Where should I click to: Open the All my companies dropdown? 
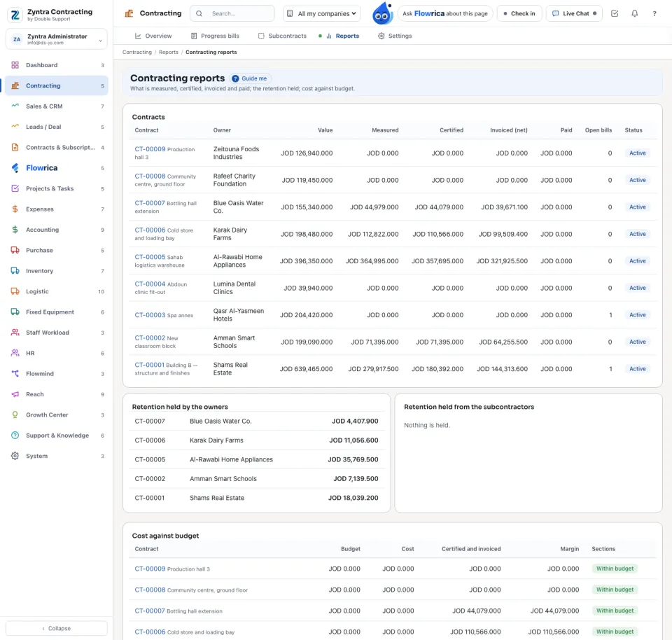[321, 13]
